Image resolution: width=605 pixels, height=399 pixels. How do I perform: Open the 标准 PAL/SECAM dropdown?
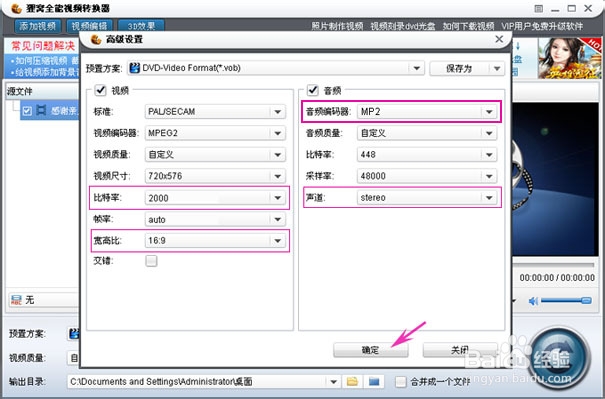tap(278, 112)
